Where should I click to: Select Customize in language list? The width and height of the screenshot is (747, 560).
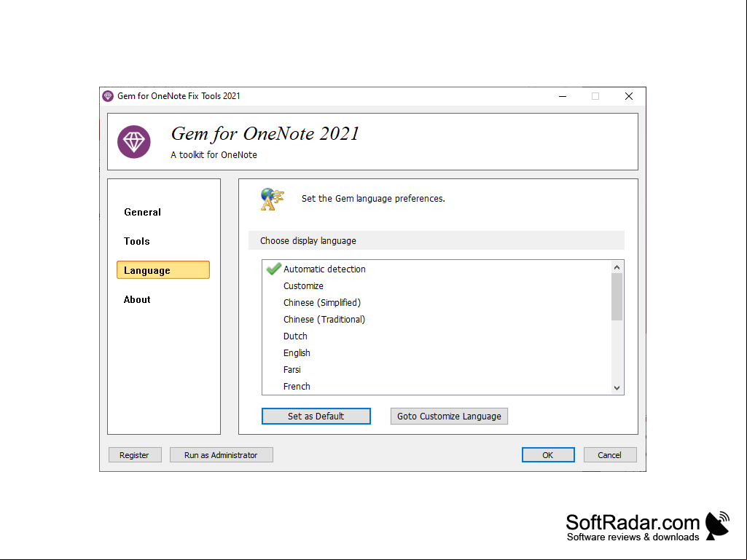click(303, 285)
